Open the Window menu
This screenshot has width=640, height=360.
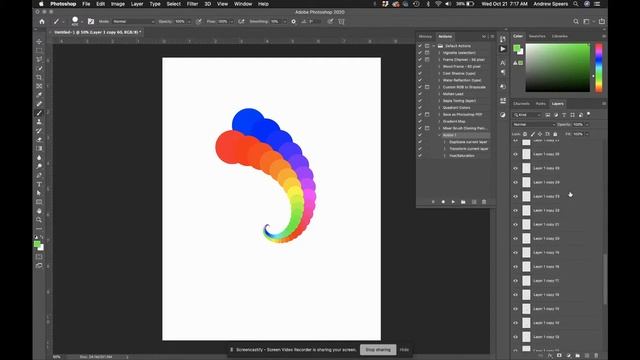pyautogui.click(x=243, y=4)
